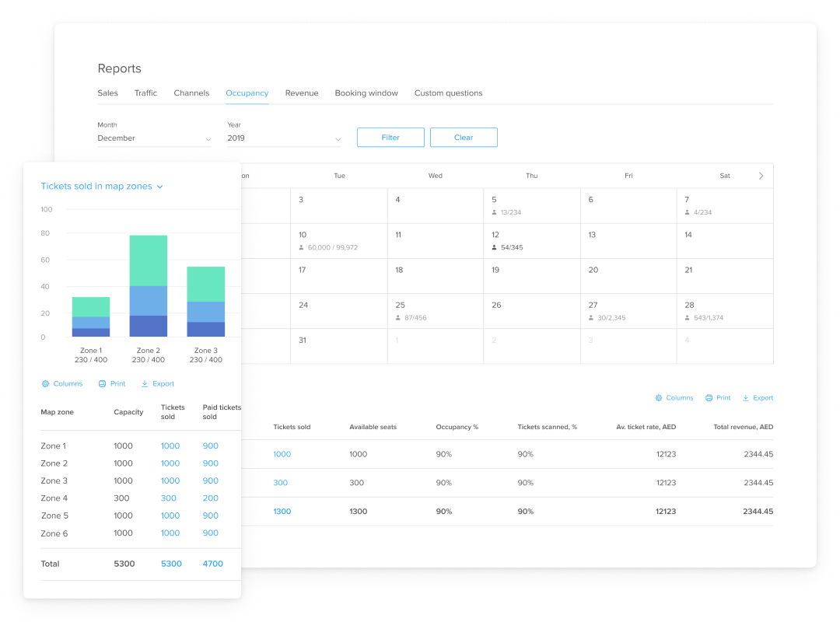Collapse the Tickets sold in map zones chart

point(160,187)
